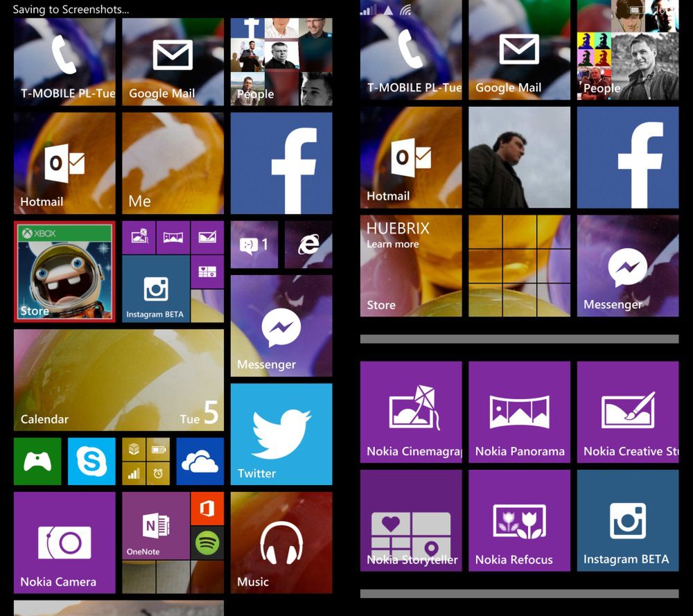Open Nokia Cinemagraph
The image size is (693, 616).
click(x=410, y=412)
